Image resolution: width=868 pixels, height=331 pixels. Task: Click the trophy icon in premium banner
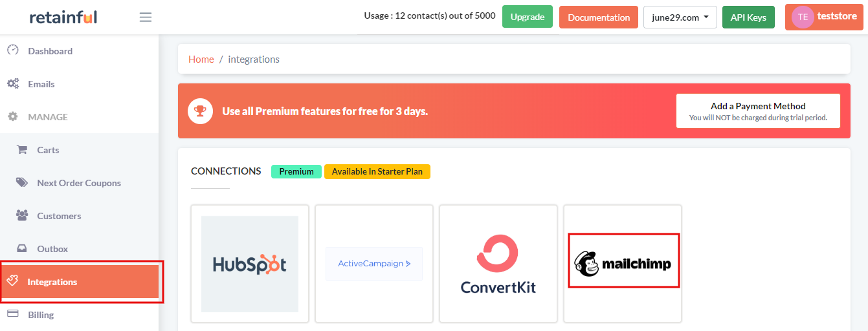(201, 111)
